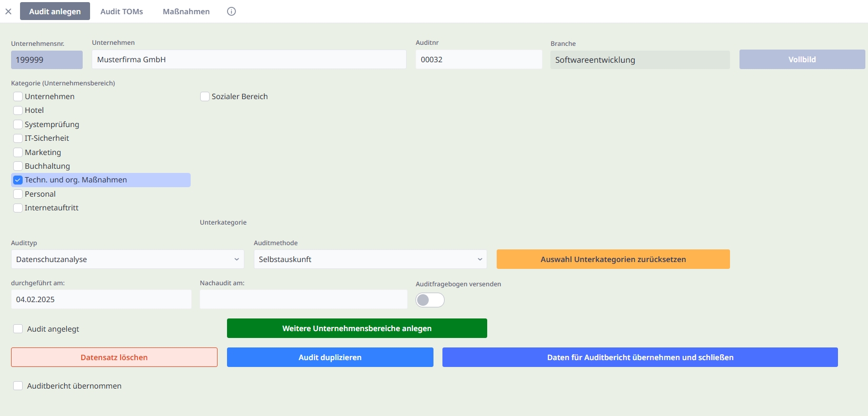The height and width of the screenshot is (416, 868).
Task: Check the Unternehmen category box
Action: pyautogui.click(x=18, y=96)
